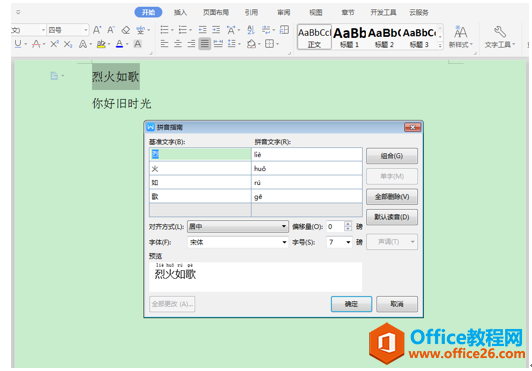Click the 偏移量 offset stepper arrows

point(348,226)
